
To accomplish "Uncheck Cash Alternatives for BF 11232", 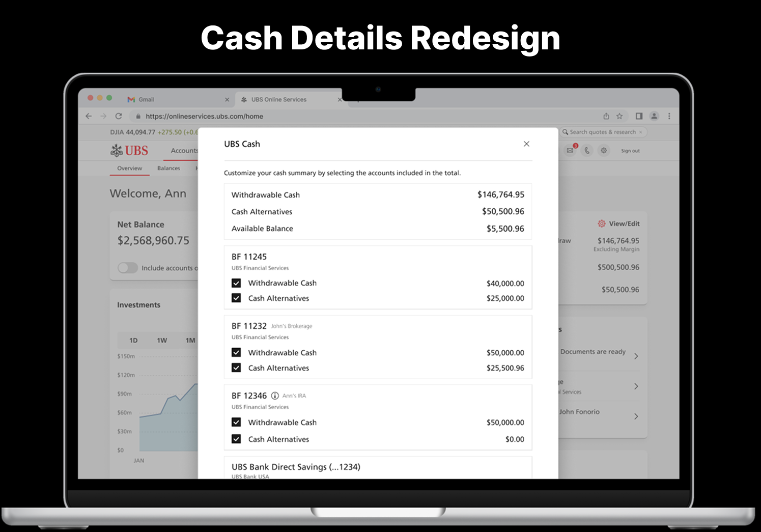I will point(236,368).
